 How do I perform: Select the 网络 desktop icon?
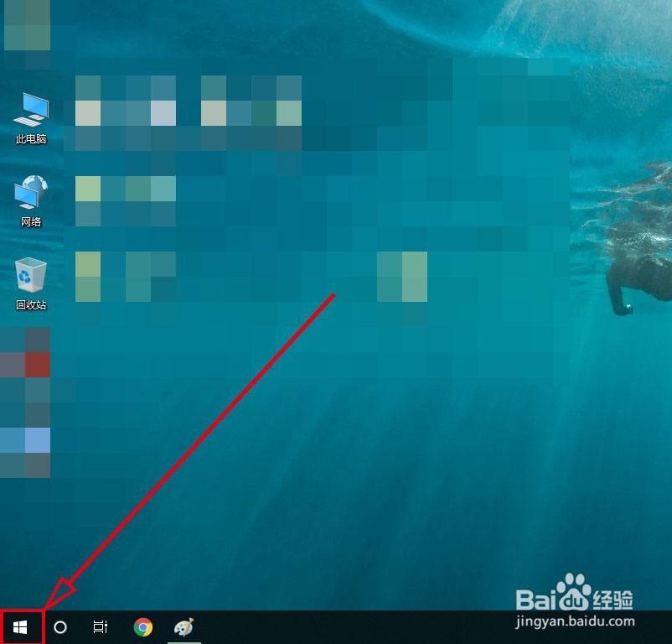pyautogui.click(x=31, y=192)
